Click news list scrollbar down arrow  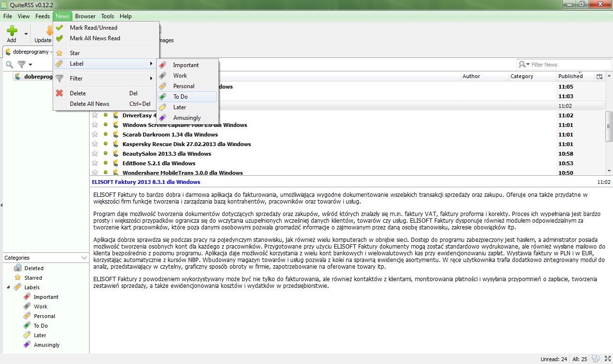[x=609, y=171]
